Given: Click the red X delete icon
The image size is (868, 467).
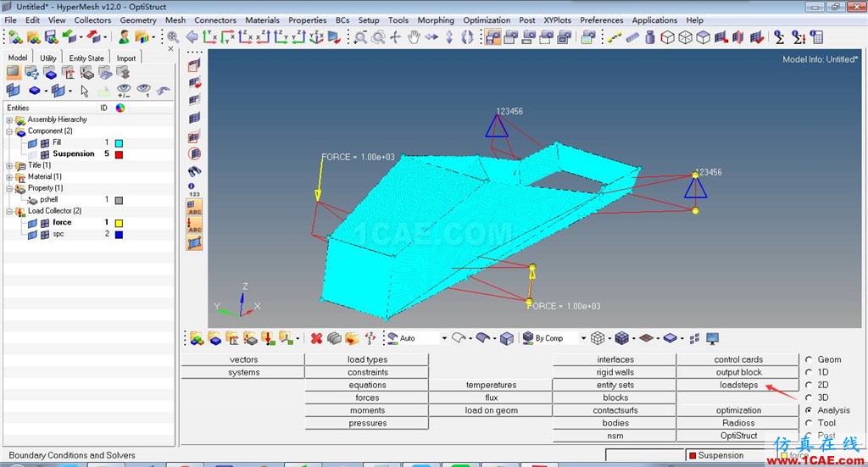Looking at the screenshot, I should (x=317, y=338).
